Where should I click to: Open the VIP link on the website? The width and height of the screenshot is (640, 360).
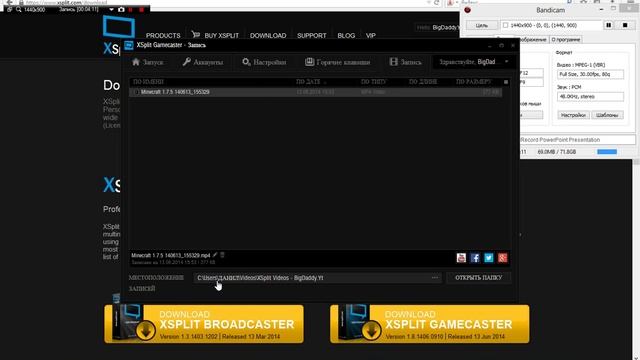[371, 36]
